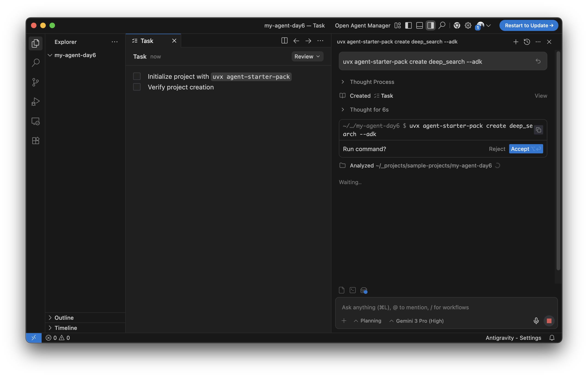
Task: Stop the agent with red square button
Action: tap(549, 321)
